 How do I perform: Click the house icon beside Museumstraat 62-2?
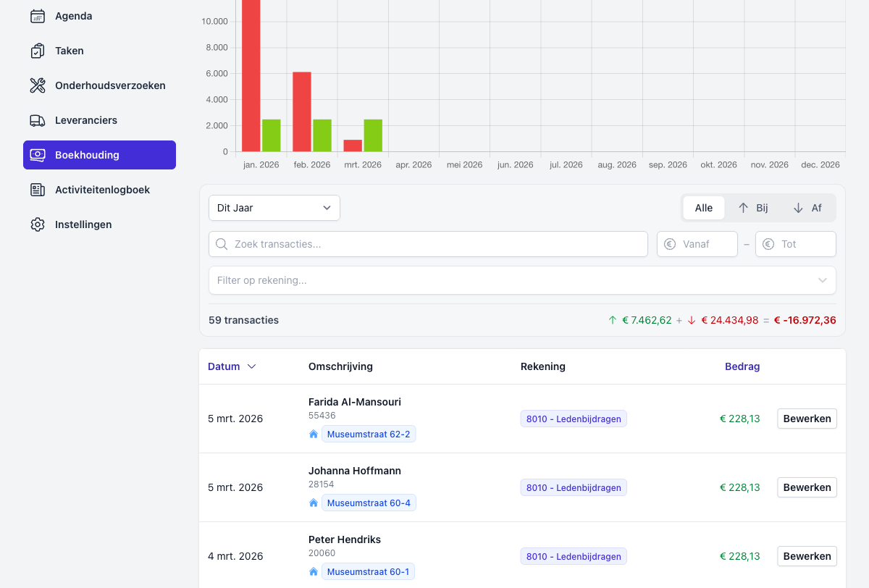(x=314, y=434)
